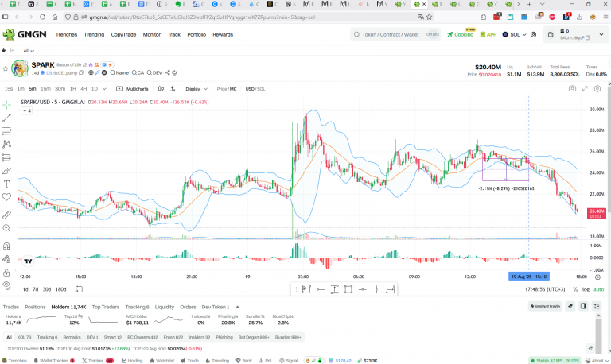This screenshot has height=364, width=611.
Task: Open the APP download link
Action: tap(488, 35)
